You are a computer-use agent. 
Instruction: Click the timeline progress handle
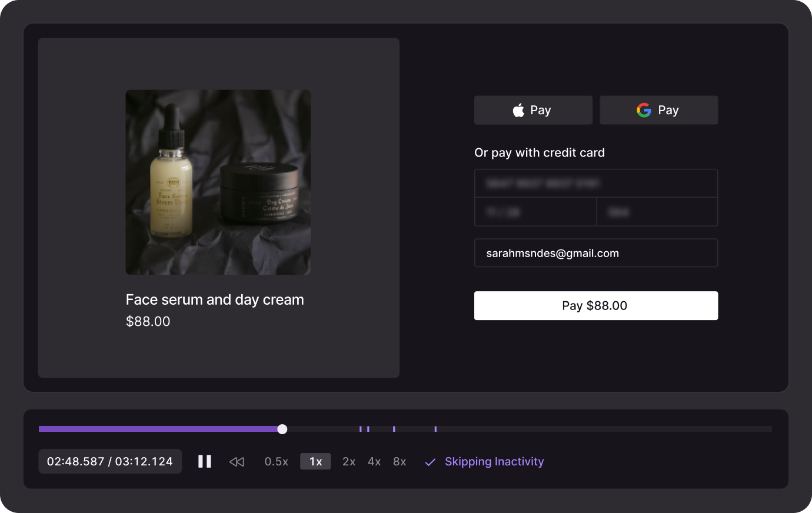coord(282,429)
